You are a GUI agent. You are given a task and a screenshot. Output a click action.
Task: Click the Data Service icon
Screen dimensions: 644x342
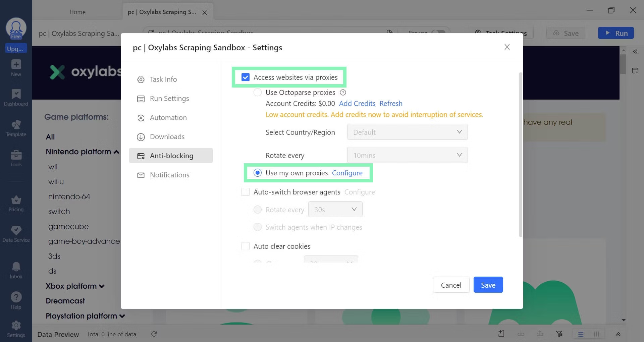click(x=16, y=231)
